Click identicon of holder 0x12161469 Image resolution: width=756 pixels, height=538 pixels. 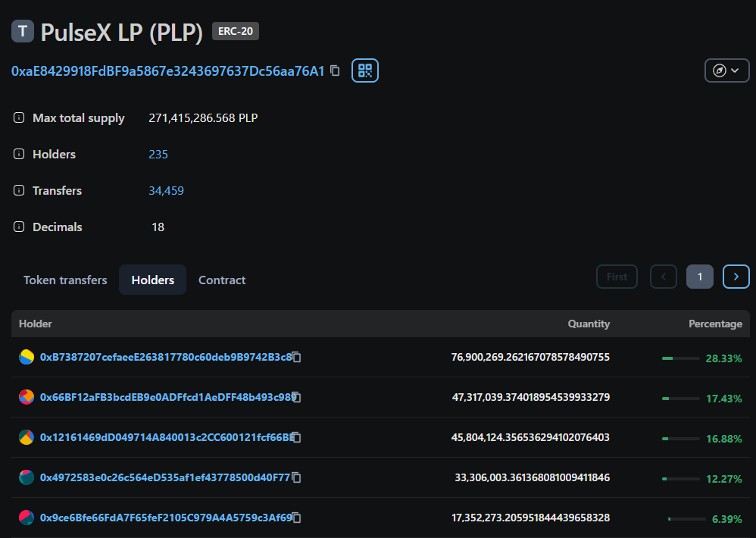27,437
